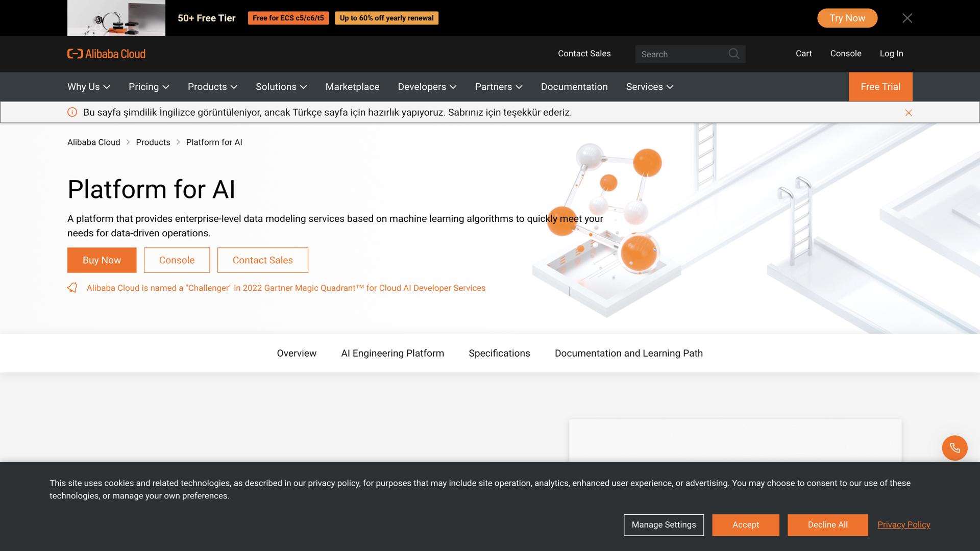Click the Buy Now button
The image size is (980, 551).
(x=102, y=260)
